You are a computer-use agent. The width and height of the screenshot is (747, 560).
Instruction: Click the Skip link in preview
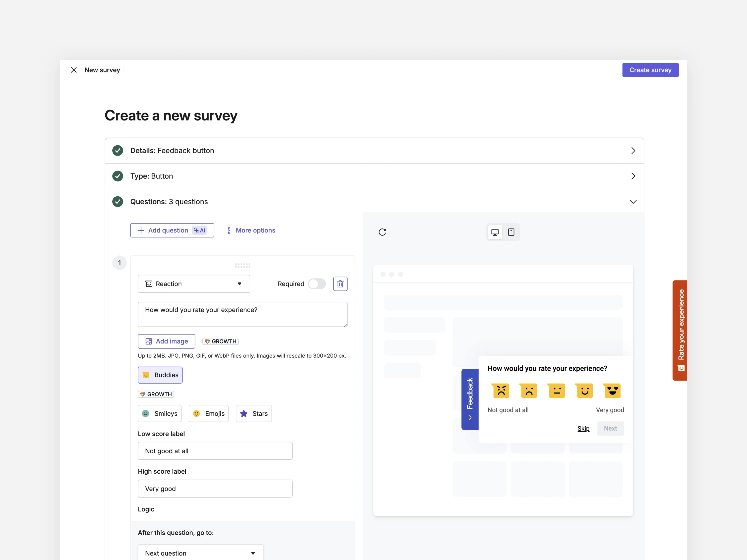pyautogui.click(x=583, y=428)
